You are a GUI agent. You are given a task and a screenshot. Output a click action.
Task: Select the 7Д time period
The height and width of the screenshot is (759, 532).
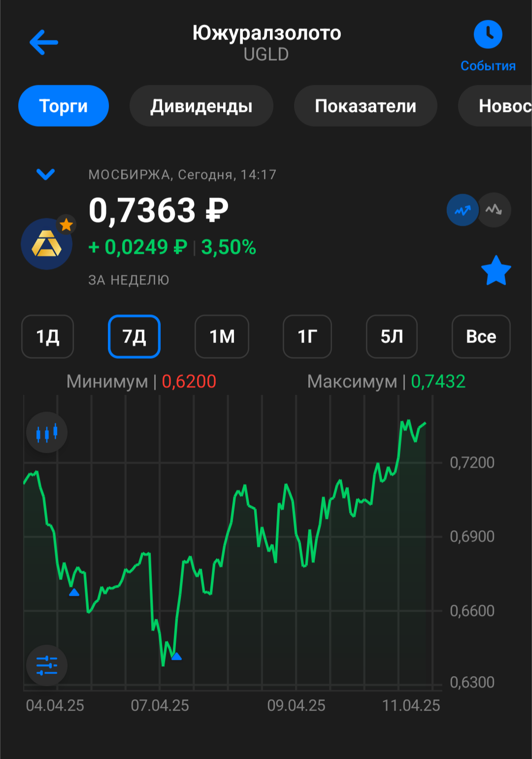coord(134,337)
